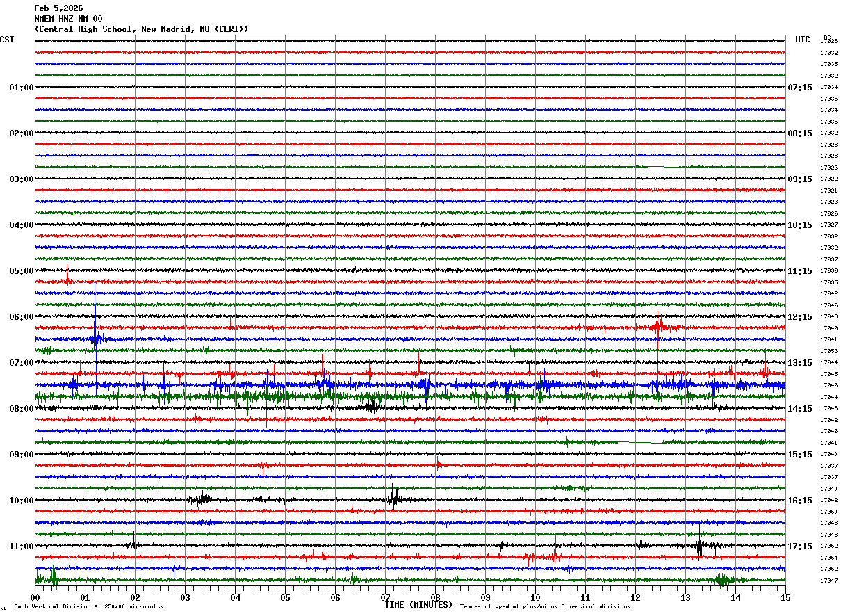Click DC offset value 17939
Screen dimensions: 841x616
pos(828,271)
